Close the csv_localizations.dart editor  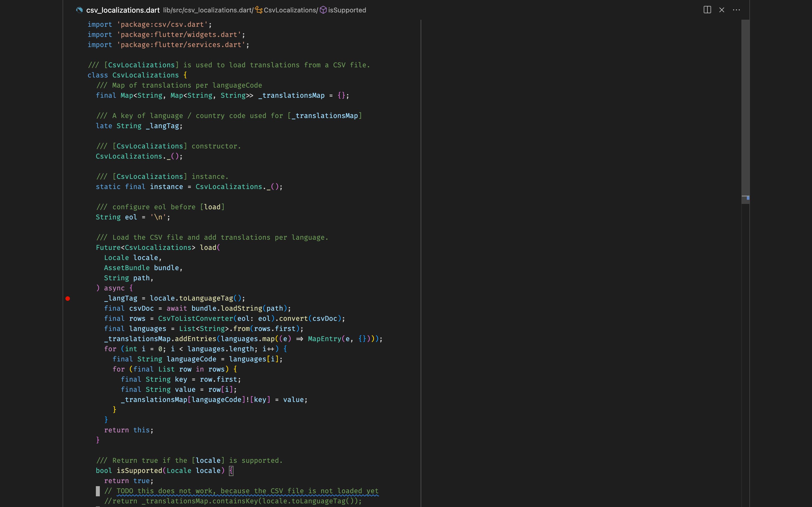click(x=721, y=10)
